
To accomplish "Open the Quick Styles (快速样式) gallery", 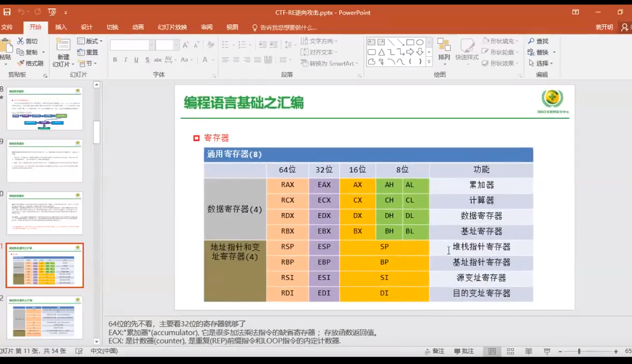I will click(x=466, y=49).
